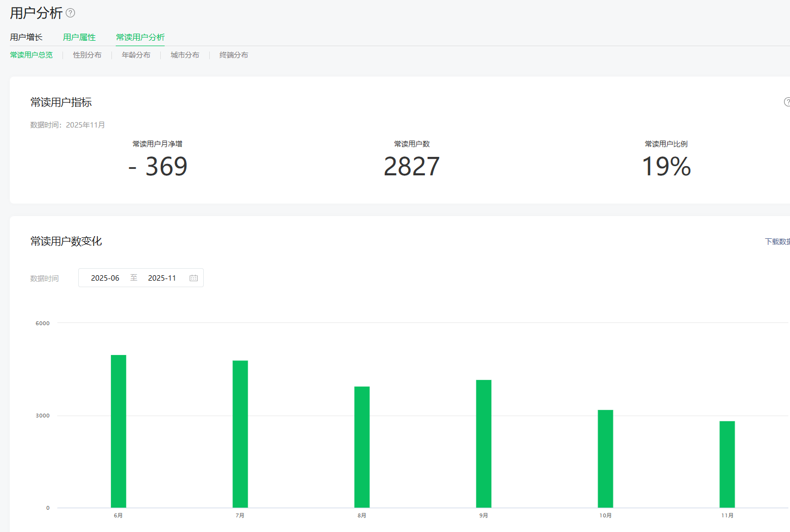The height and width of the screenshot is (532, 790).
Task: Select the 7月 bar in the chart
Action: [240, 434]
